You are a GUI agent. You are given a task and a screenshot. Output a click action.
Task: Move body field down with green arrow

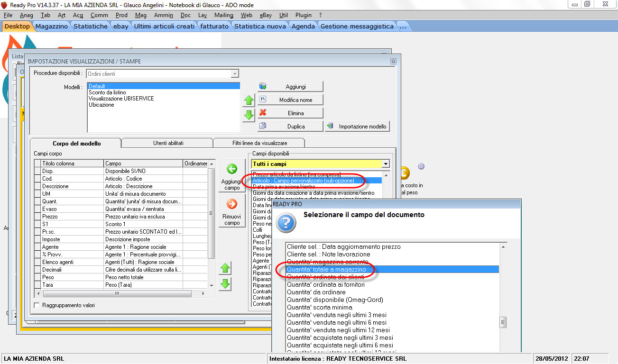click(x=226, y=284)
